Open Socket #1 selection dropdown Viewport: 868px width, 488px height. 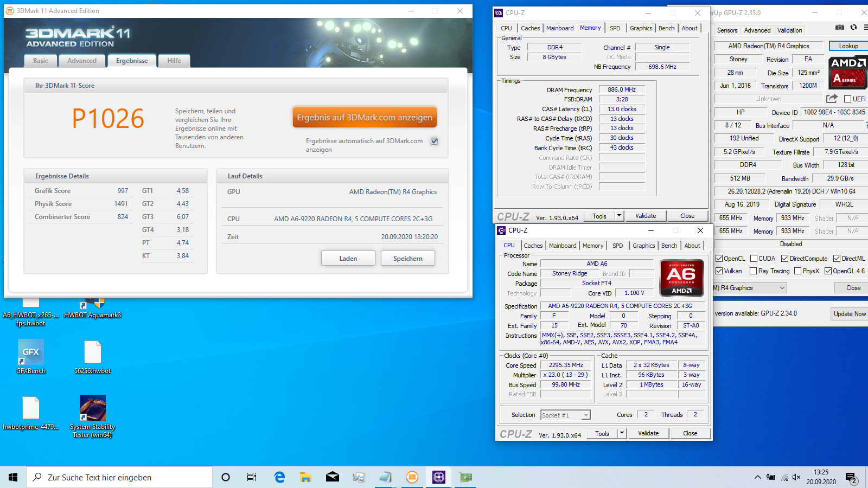coord(565,415)
